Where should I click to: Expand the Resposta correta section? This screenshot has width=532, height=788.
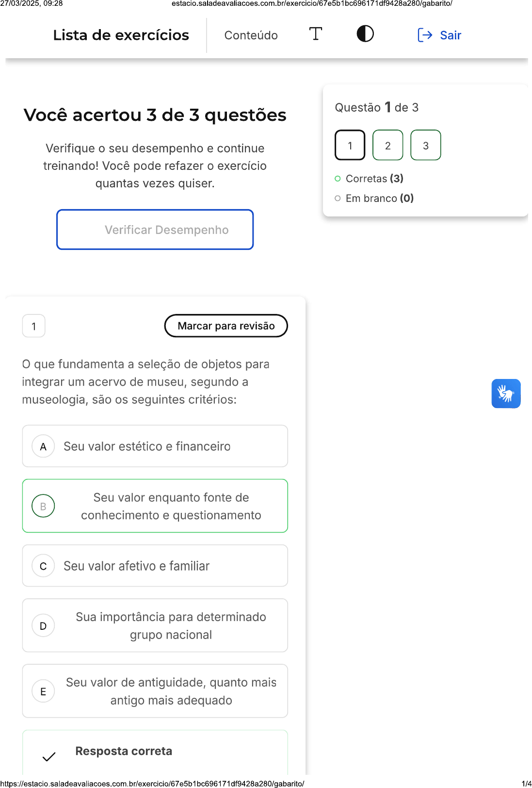124,751
